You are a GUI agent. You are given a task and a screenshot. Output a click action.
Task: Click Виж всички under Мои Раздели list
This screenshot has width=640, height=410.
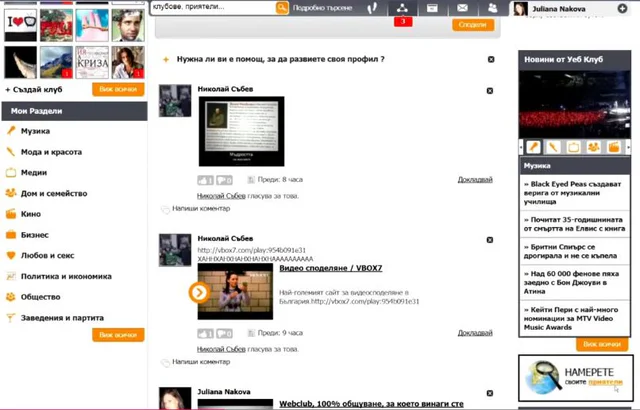[118, 335]
